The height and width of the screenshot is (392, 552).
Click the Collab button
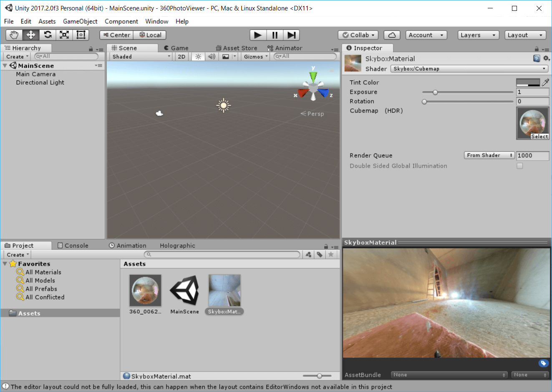tap(358, 35)
